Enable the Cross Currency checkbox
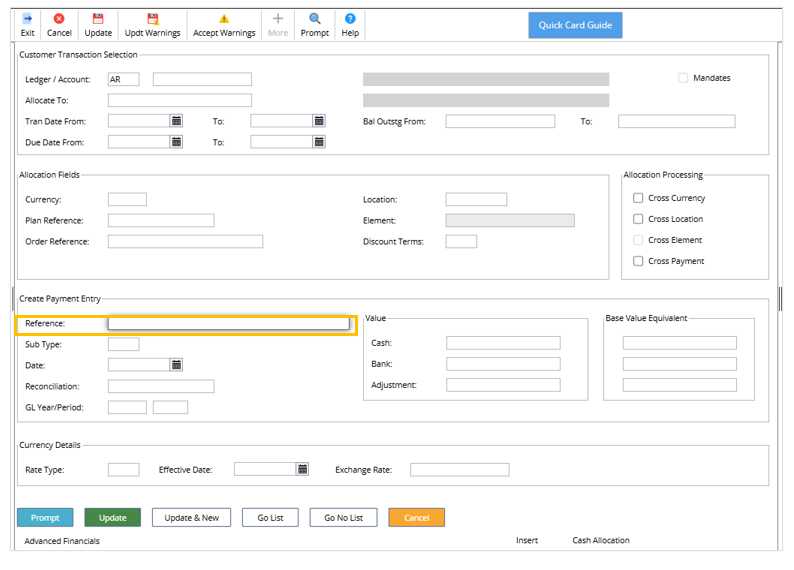 click(x=638, y=198)
